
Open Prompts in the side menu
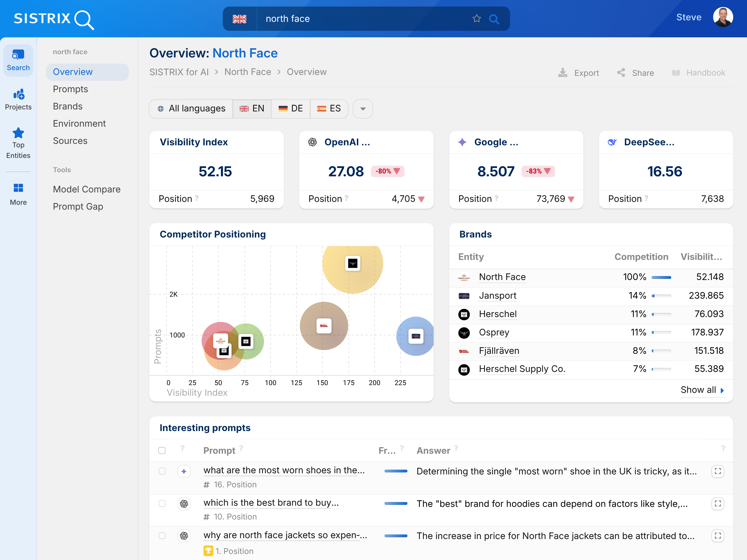pyautogui.click(x=70, y=89)
